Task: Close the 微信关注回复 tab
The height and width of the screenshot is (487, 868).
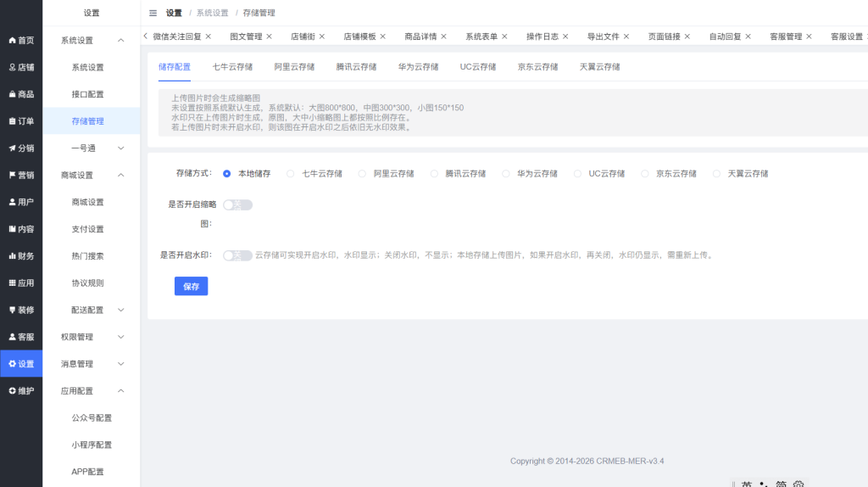Action: (x=209, y=36)
